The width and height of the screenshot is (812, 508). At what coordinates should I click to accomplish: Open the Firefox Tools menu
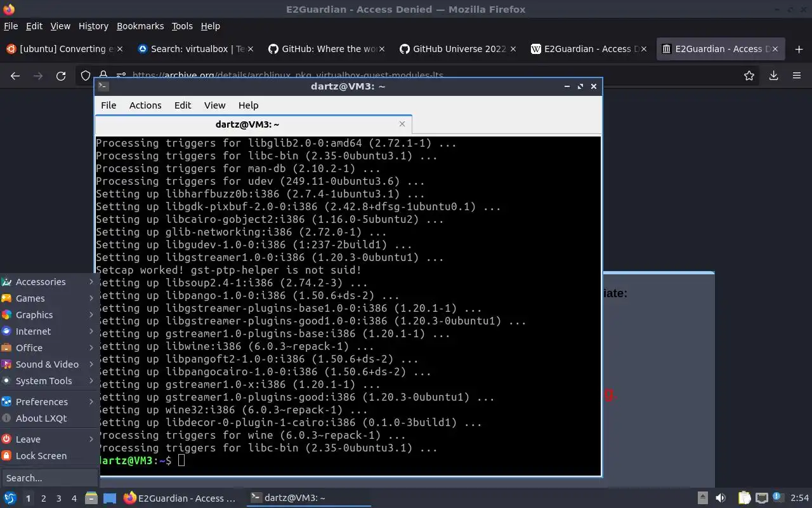182,26
